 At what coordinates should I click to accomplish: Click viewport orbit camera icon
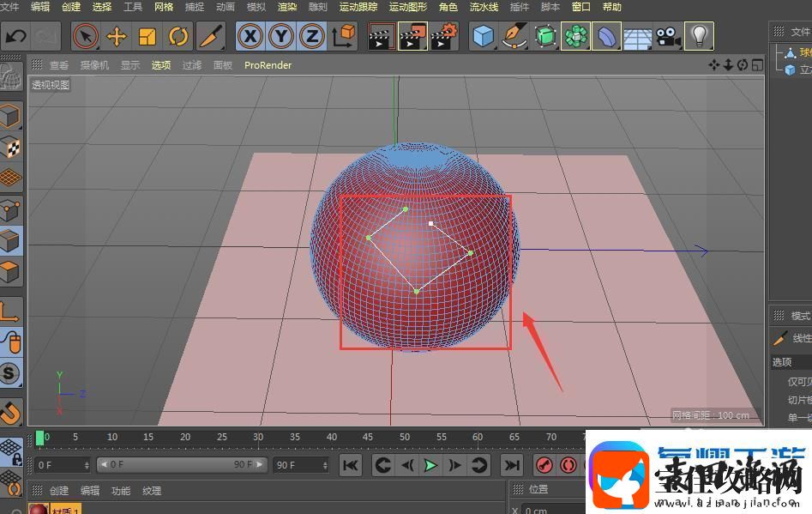tap(743, 64)
